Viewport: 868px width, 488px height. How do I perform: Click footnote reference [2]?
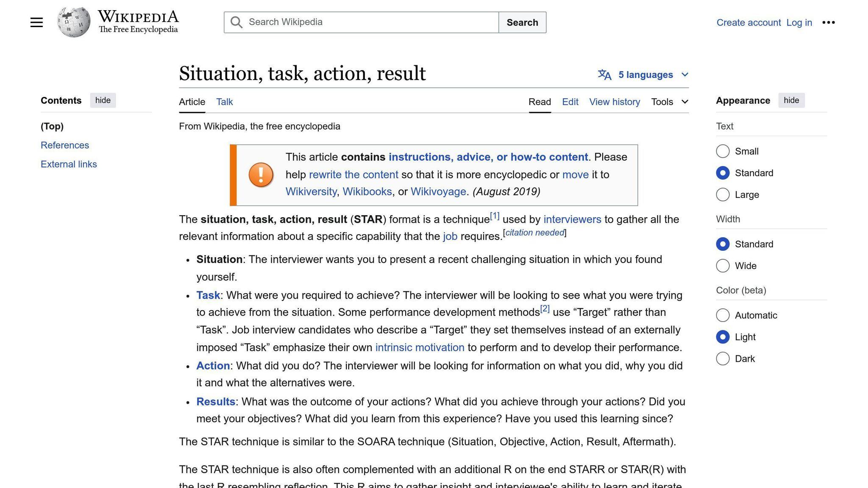pyautogui.click(x=545, y=309)
